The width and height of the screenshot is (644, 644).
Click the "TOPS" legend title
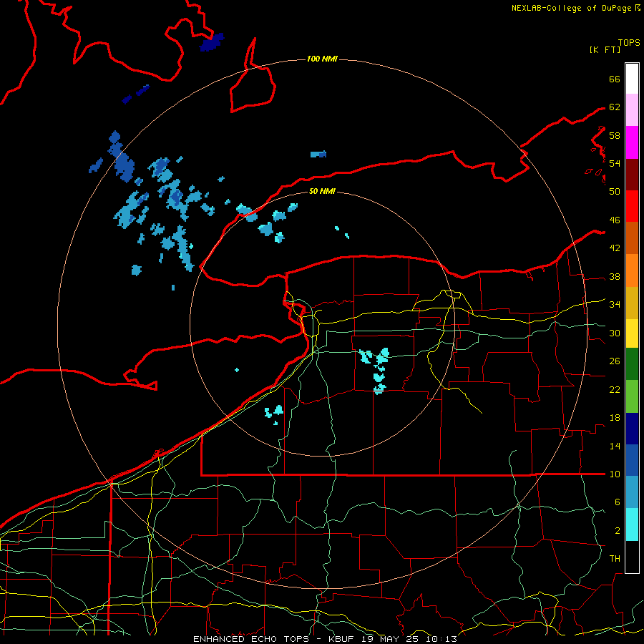pos(629,43)
